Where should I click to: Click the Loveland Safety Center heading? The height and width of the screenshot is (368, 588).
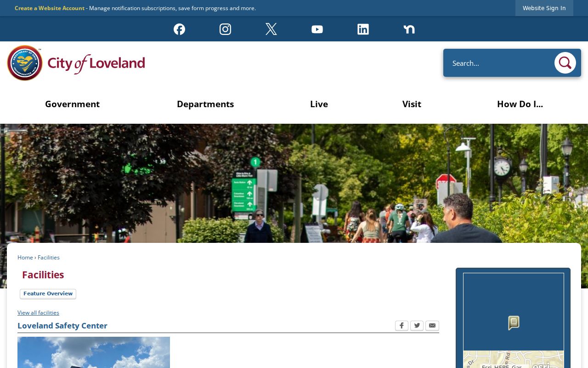tap(62, 326)
